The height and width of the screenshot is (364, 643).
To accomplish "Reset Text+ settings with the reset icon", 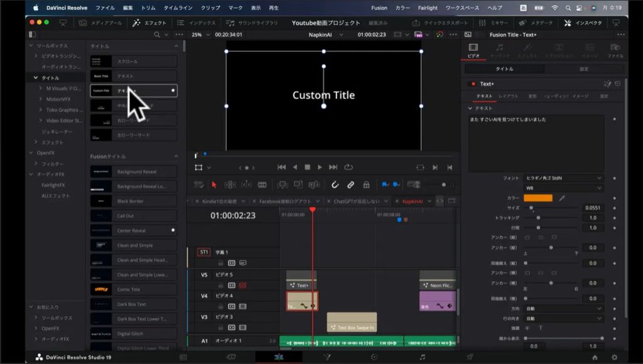I will click(x=618, y=83).
